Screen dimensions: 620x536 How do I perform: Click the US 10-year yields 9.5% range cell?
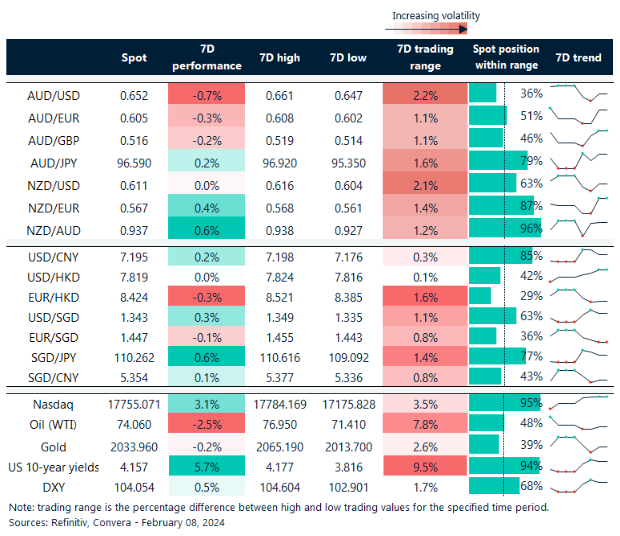(424, 465)
